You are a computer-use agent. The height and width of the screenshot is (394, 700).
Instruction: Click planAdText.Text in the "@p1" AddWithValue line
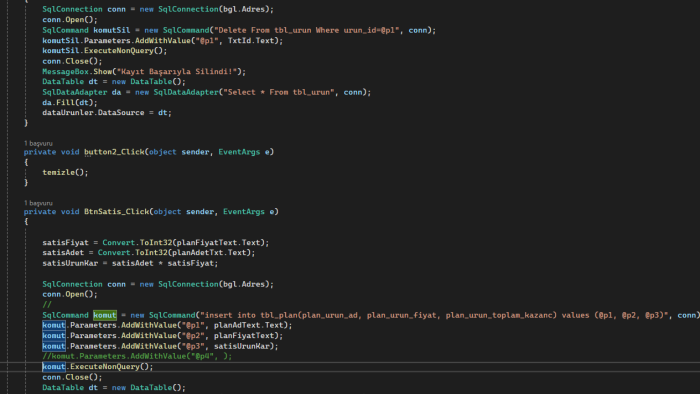pyautogui.click(x=248, y=325)
